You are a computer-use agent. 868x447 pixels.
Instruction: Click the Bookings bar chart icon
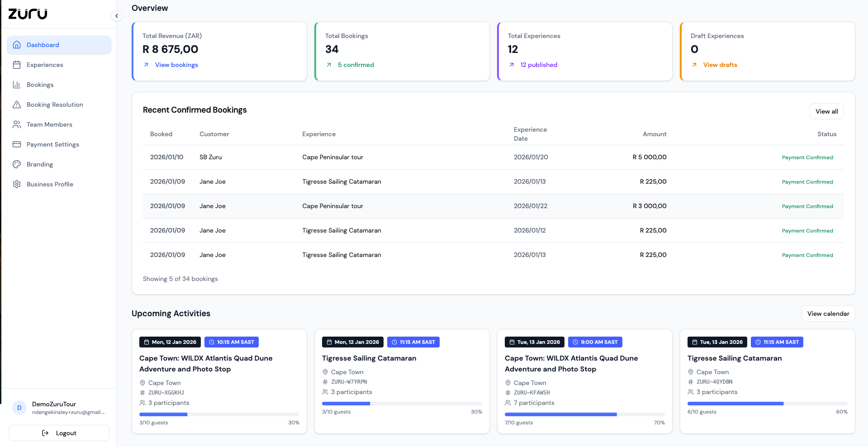click(17, 85)
